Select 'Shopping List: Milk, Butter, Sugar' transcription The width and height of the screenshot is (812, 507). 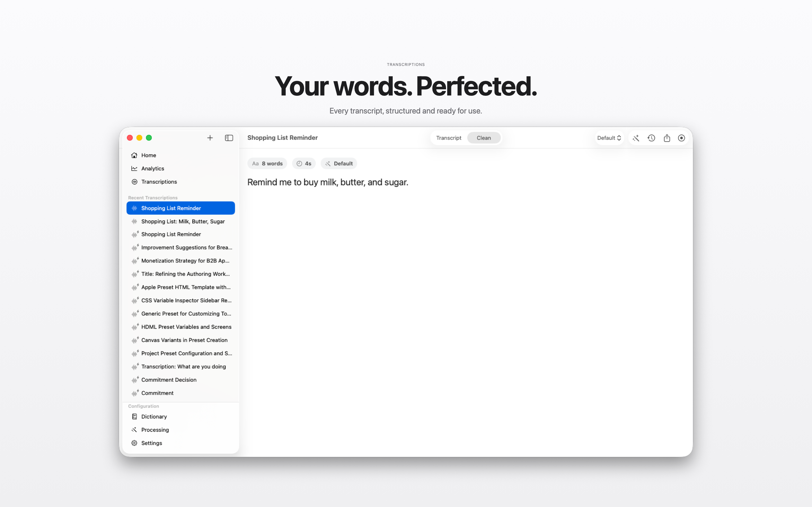pos(183,221)
